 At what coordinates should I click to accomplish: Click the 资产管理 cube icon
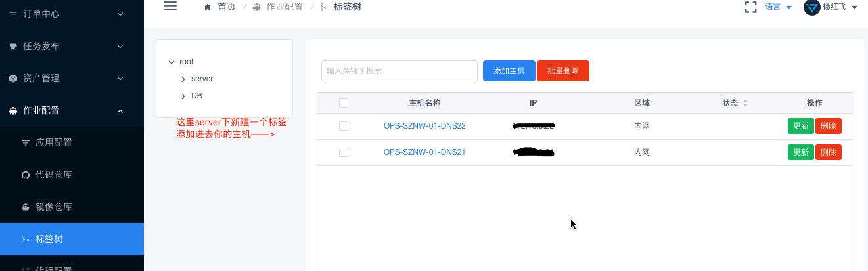13,78
